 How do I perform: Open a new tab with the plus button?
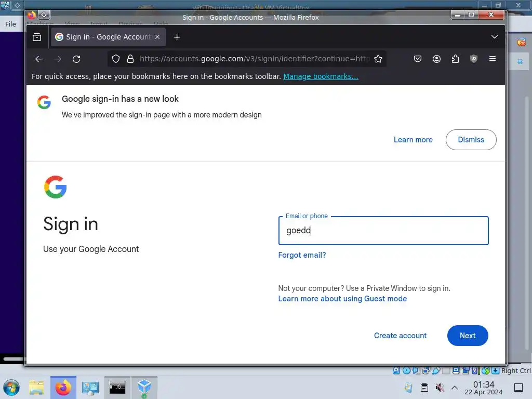tap(177, 37)
